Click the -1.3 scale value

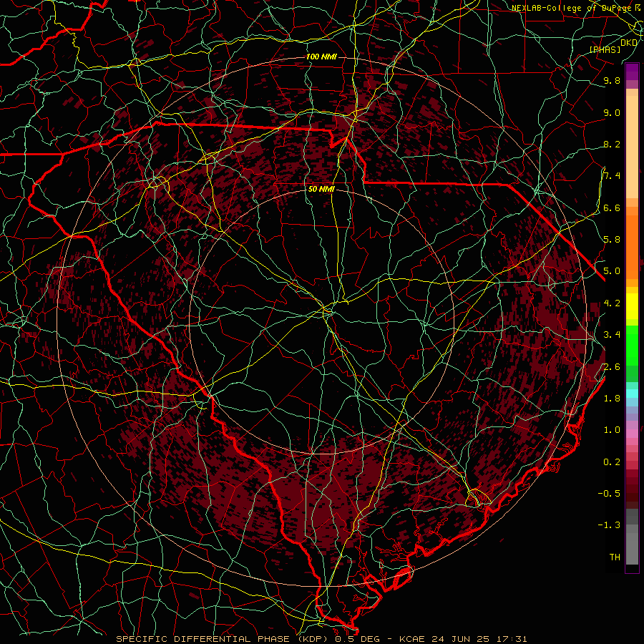[609, 525]
